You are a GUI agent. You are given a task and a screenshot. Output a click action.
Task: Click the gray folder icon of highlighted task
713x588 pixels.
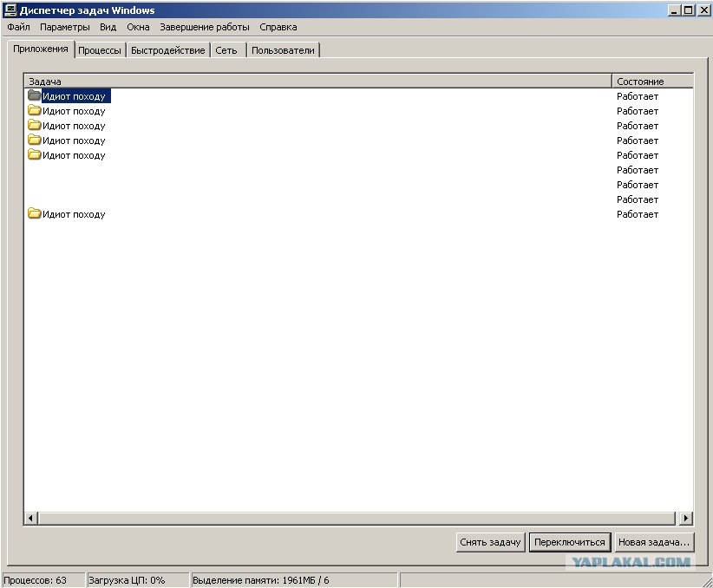(34, 95)
